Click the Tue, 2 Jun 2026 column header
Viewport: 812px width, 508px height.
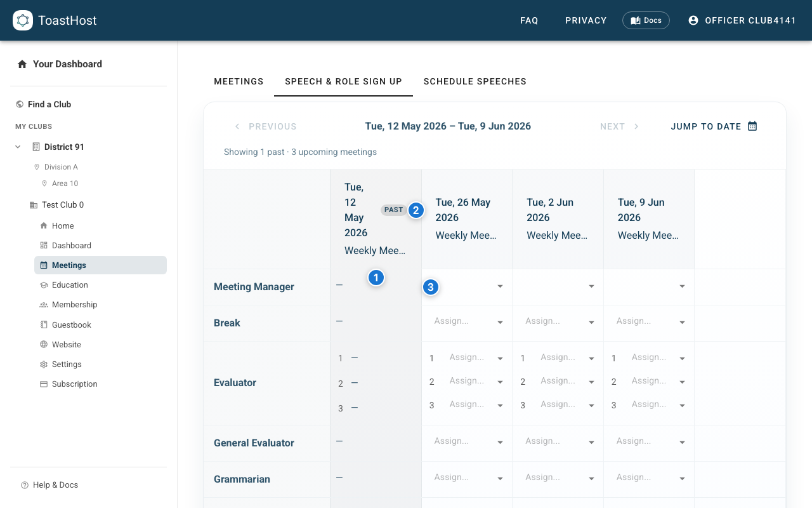tap(558, 219)
